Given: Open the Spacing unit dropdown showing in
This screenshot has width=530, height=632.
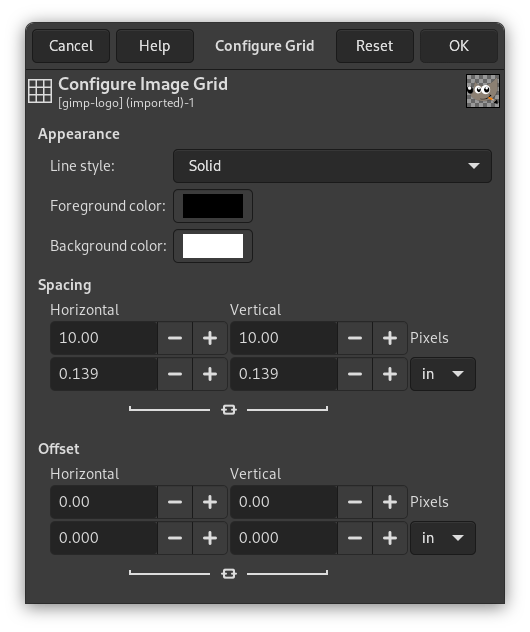Looking at the screenshot, I should pyautogui.click(x=443, y=374).
